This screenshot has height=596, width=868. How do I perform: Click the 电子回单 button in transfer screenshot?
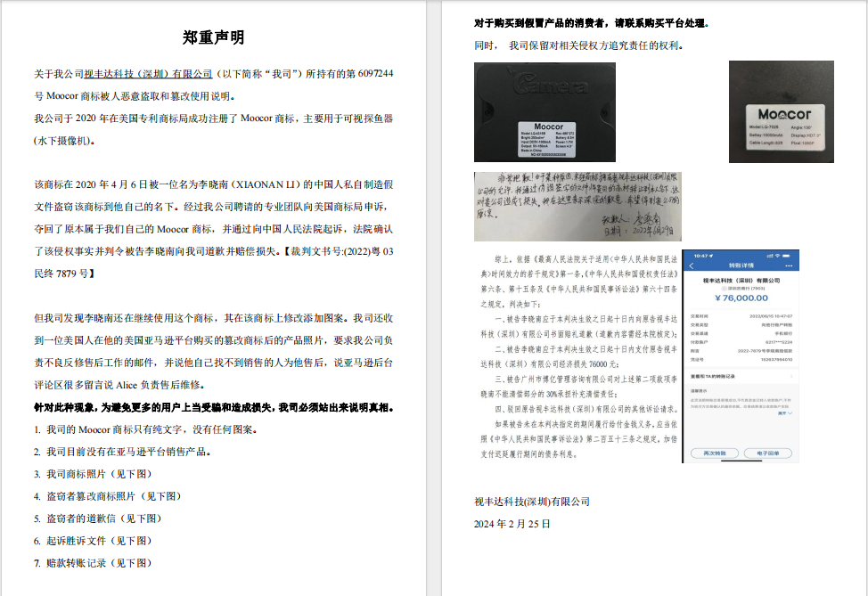[768, 453]
